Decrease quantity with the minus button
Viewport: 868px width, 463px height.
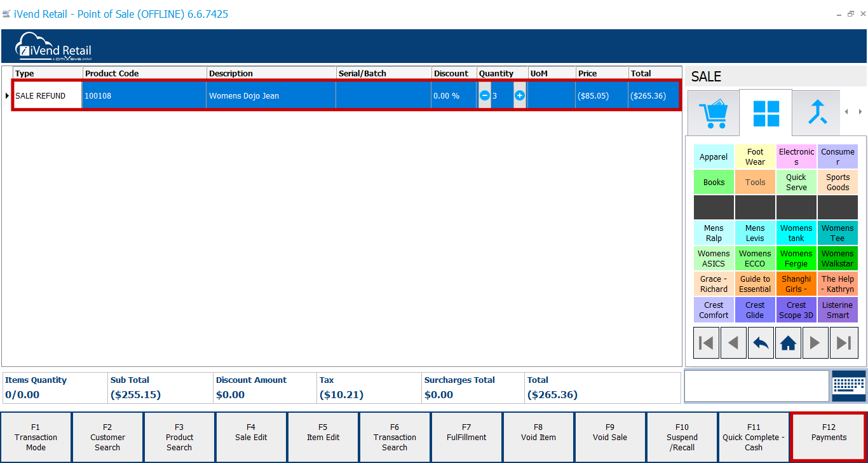(484, 95)
